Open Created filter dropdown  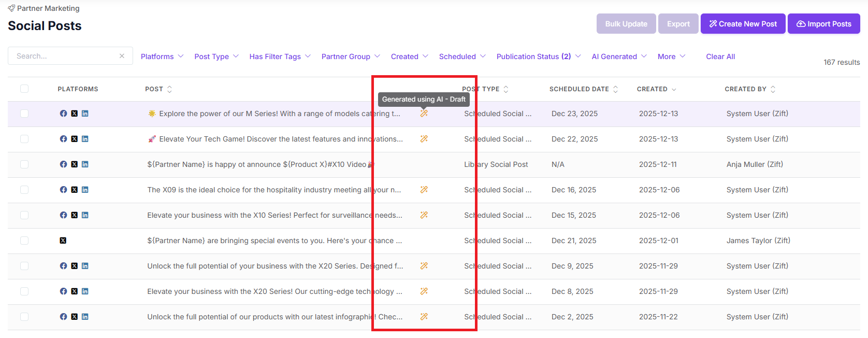(410, 57)
